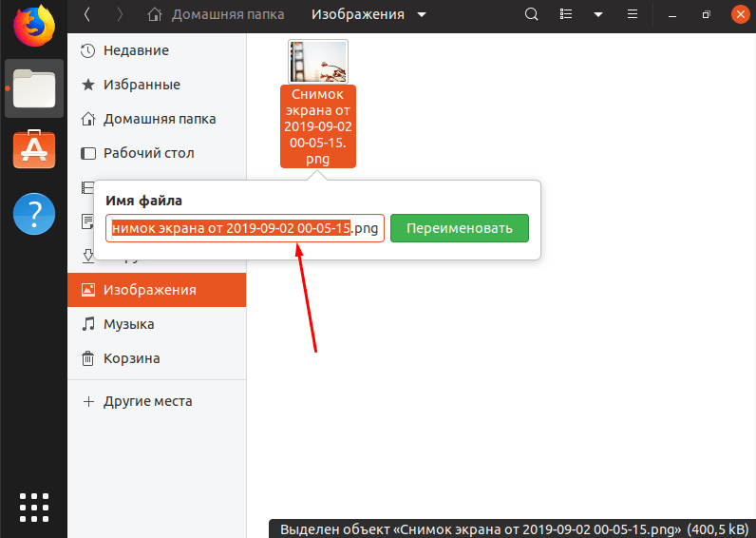Click the screenshot file thumbnail
756x538 pixels.
pos(318,62)
